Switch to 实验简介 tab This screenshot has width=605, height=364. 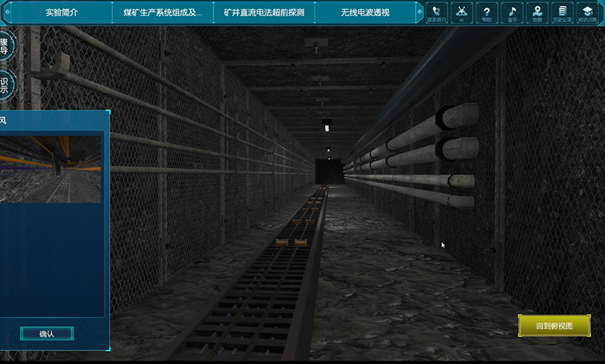tap(61, 12)
